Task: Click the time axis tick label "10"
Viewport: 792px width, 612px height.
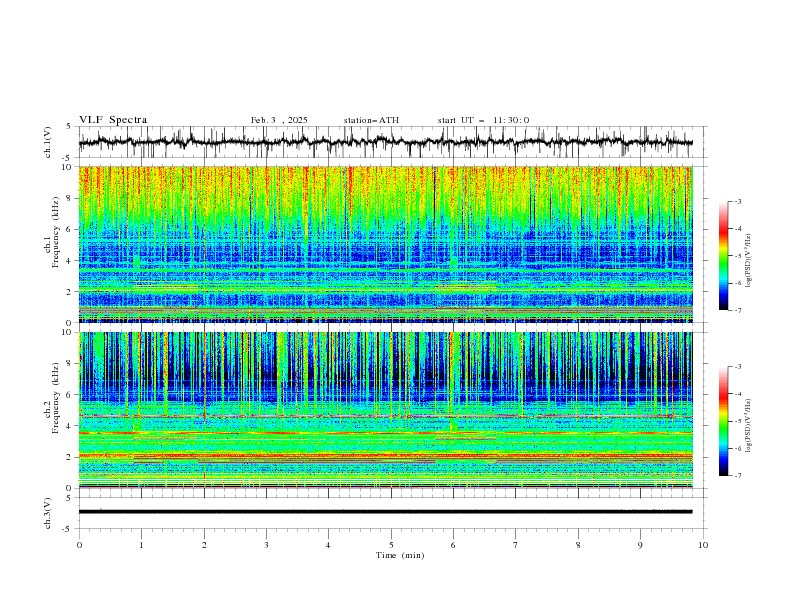Action: click(x=703, y=545)
